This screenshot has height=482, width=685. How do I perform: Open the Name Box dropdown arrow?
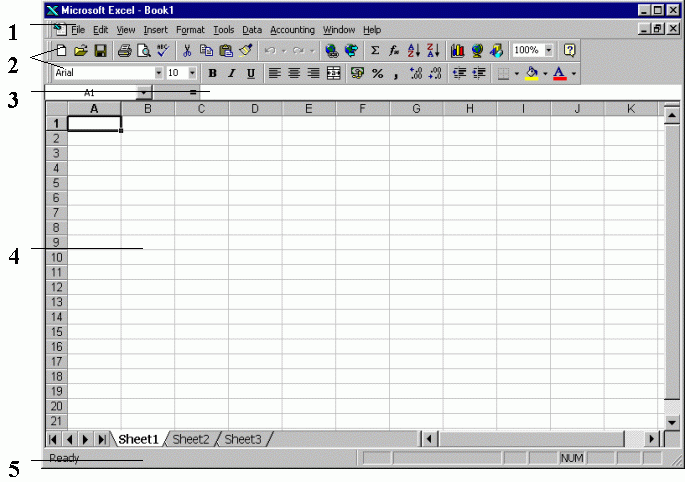[x=144, y=93]
